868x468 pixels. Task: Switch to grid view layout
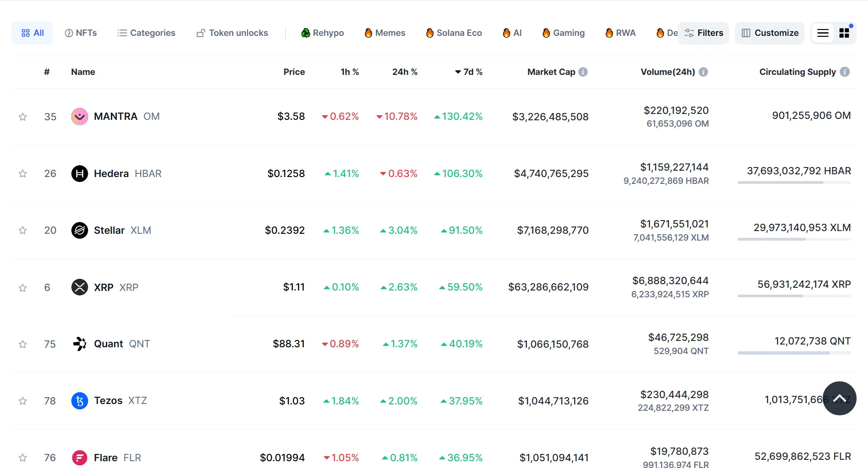[x=844, y=33]
